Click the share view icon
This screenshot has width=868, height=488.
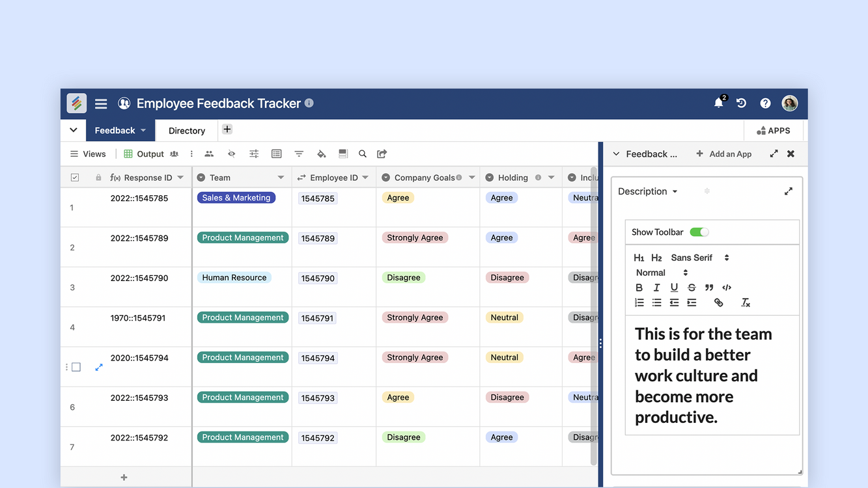point(382,154)
